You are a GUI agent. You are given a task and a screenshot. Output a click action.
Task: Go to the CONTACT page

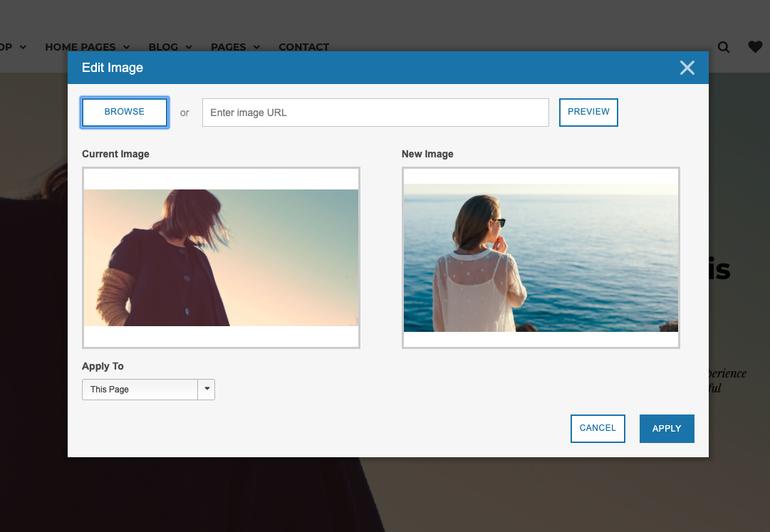click(304, 47)
